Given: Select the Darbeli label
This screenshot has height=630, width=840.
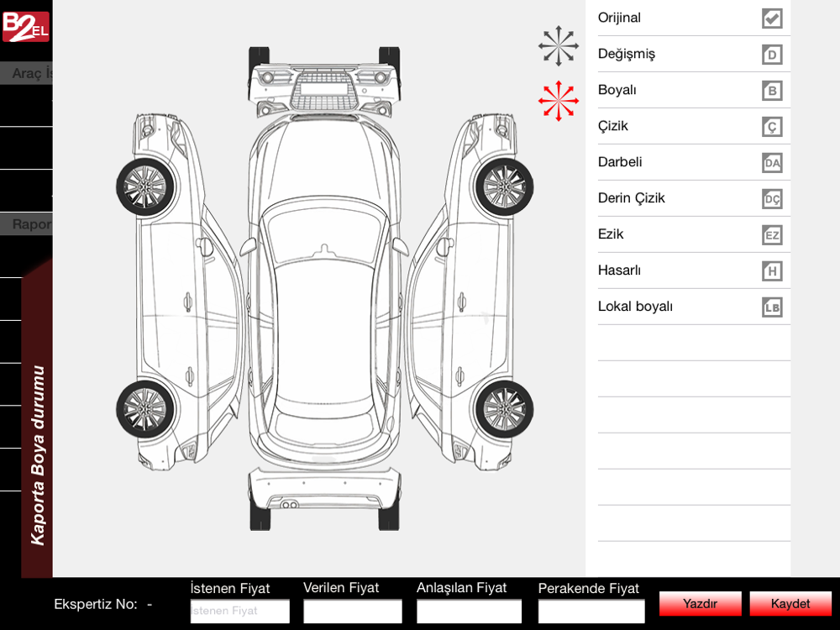Looking at the screenshot, I should tap(620, 162).
